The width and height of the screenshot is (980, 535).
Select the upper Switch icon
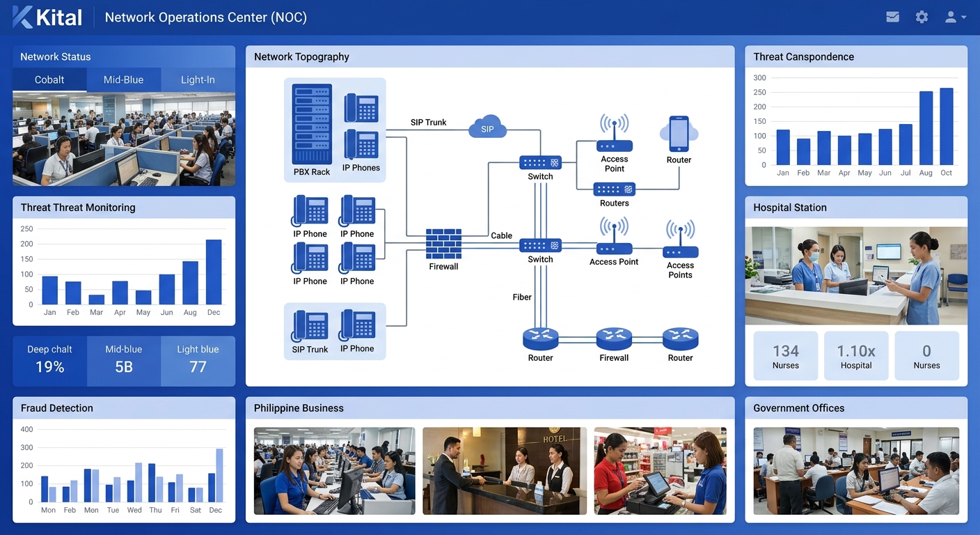[540, 163]
